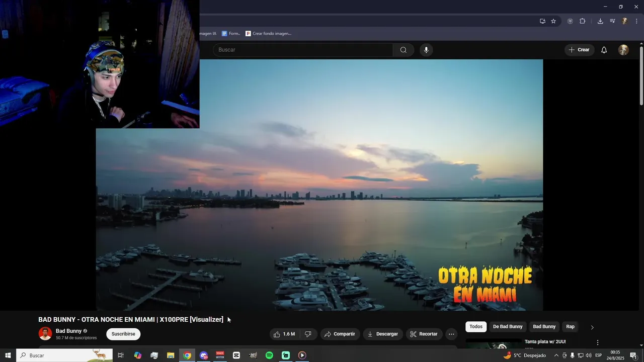The image size is (644, 362).
Task: Open options for Tanta plata w/ 2UU! video
Action: click(598, 342)
